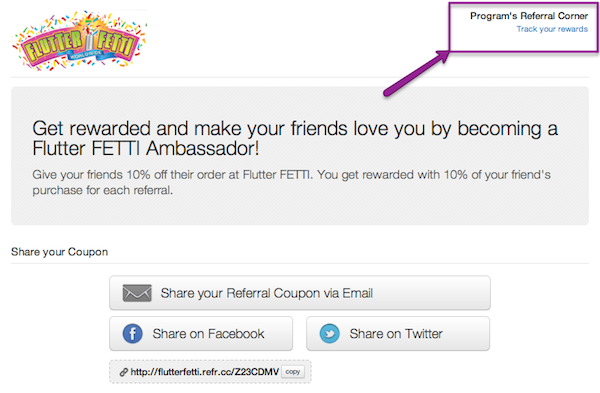Share your Referral Coupon via Email
The image size is (600, 393).
click(x=300, y=293)
